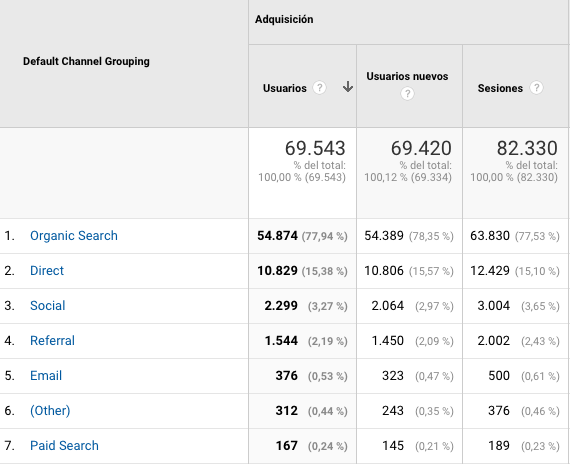The width and height of the screenshot is (570, 465).
Task: Select Paid Search new users value 145
Action: pos(393,445)
